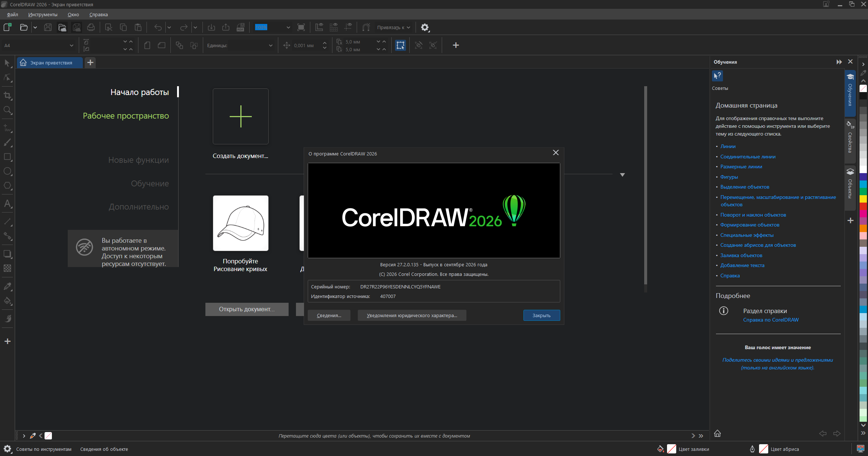
Task: Open the Window menu
Action: pos(73,15)
